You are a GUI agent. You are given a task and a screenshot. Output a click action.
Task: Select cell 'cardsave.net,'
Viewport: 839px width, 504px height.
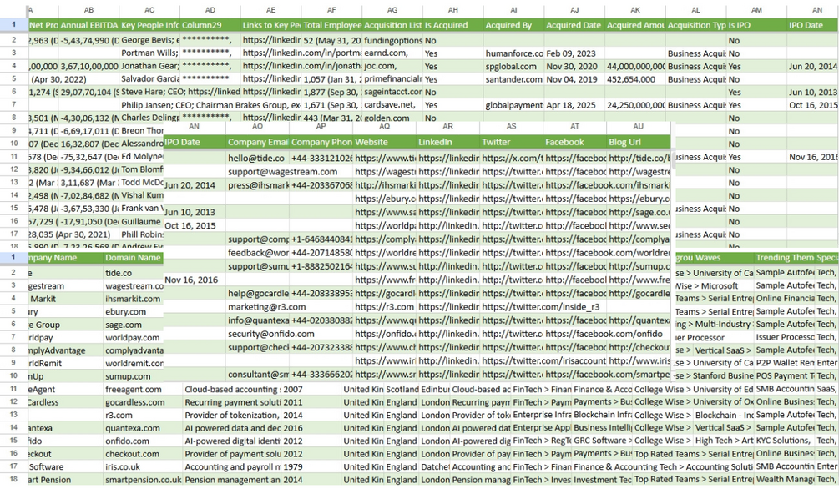pyautogui.click(x=392, y=105)
